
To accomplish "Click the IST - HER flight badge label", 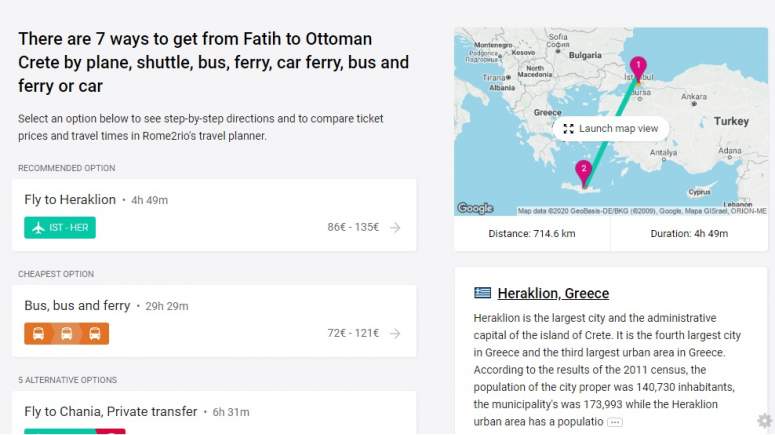I will [x=70, y=227].
